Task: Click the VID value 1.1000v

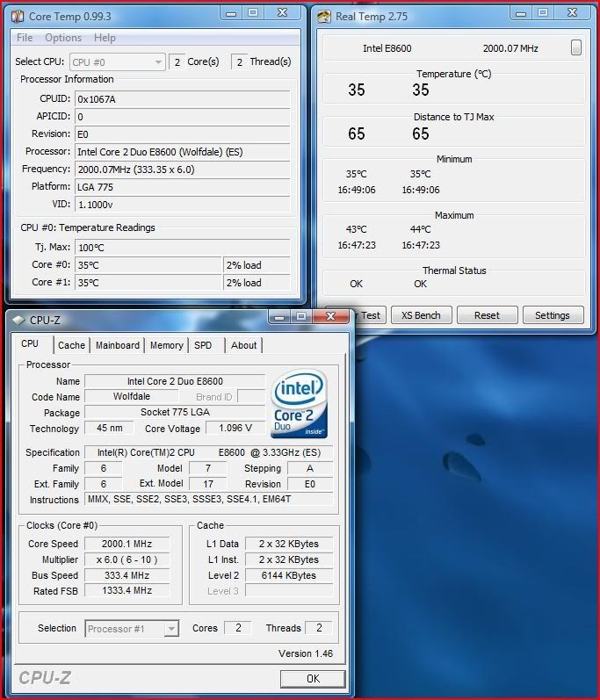Action: pyautogui.click(x=182, y=205)
